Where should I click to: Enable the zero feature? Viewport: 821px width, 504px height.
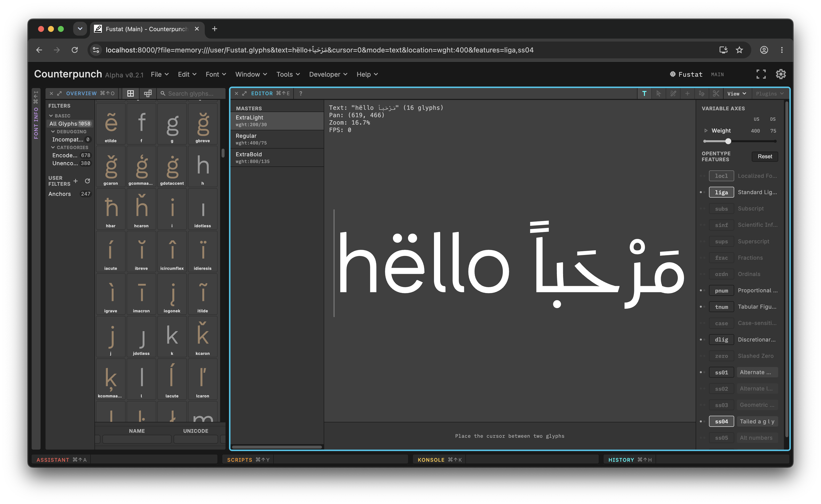click(721, 356)
